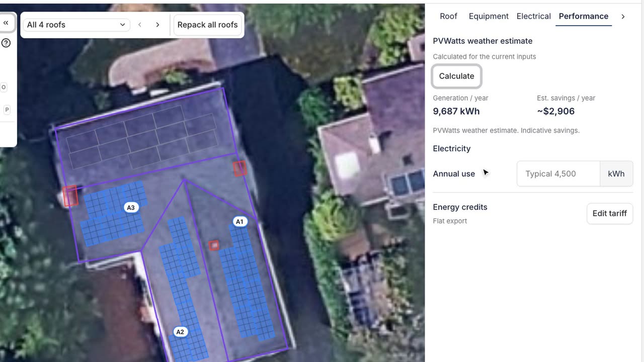This screenshot has width=644, height=362.
Task: Show more tabs with right chevron
Action: pyautogui.click(x=623, y=17)
